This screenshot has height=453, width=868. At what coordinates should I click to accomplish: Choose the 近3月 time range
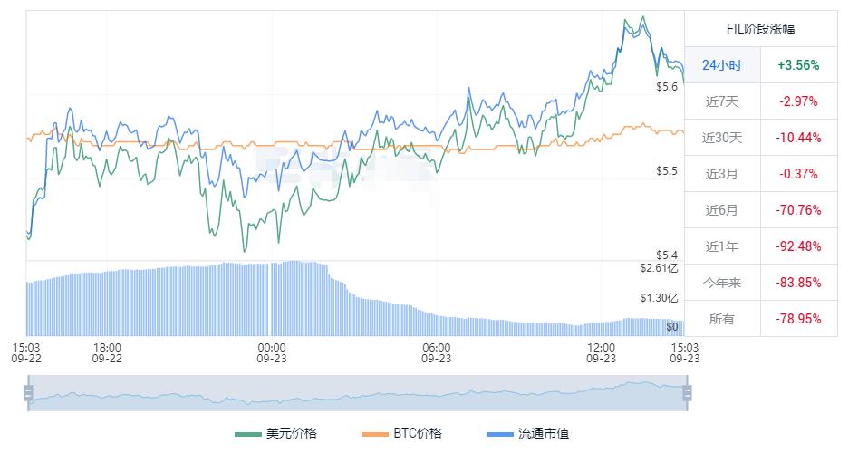(x=722, y=174)
